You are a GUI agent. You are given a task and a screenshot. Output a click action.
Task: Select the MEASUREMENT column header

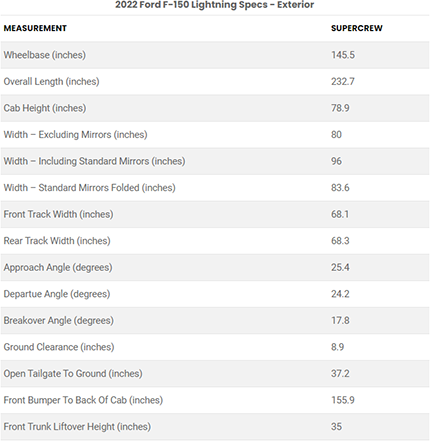pyautogui.click(x=35, y=28)
